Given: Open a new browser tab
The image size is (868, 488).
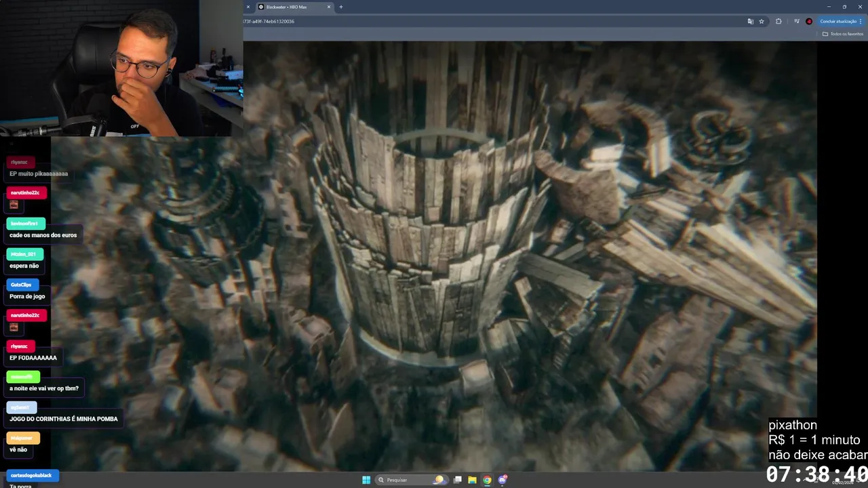Looking at the screenshot, I should [341, 7].
